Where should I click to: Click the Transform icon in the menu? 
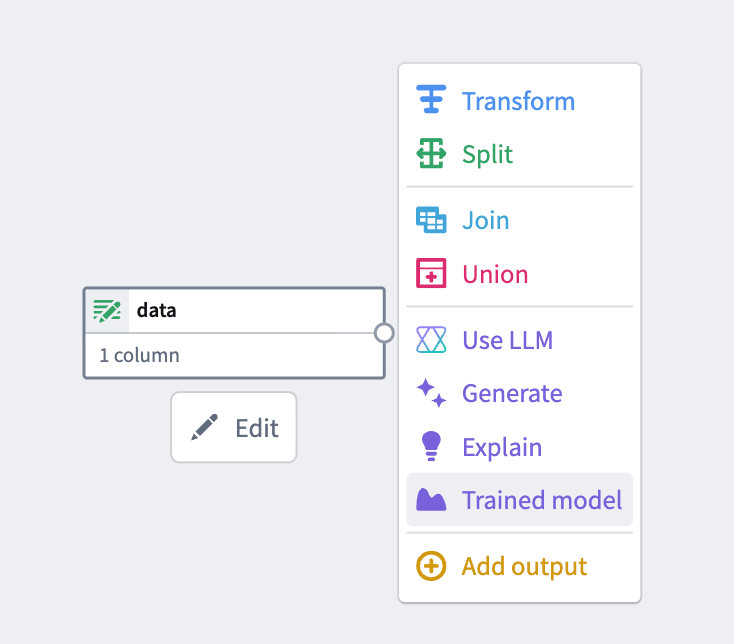(x=431, y=99)
